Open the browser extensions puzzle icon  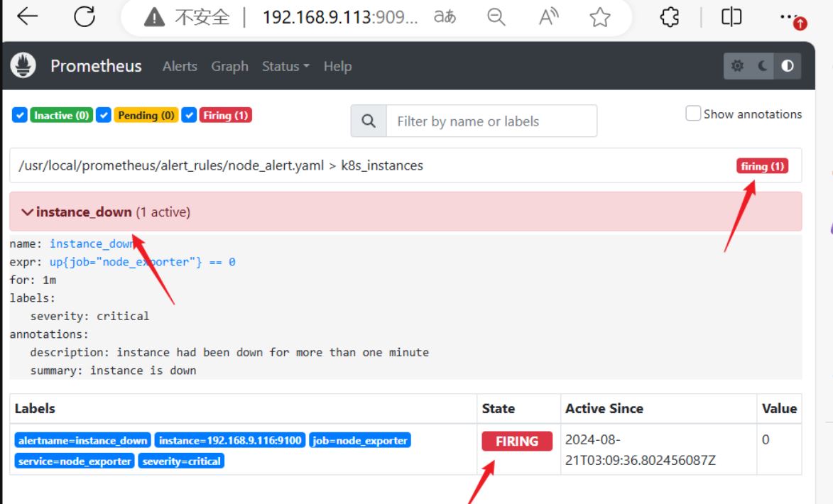pyautogui.click(x=670, y=17)
